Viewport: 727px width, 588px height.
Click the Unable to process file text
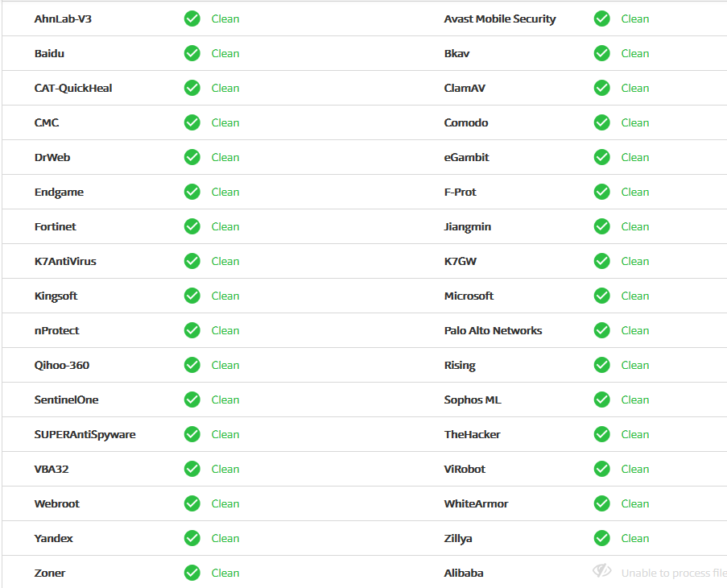[673, 573]
